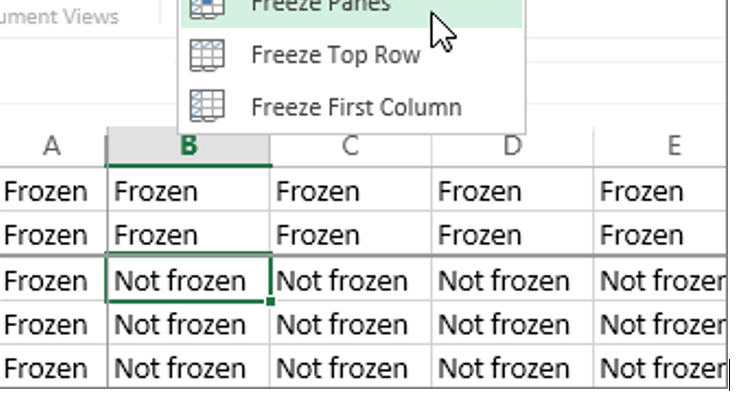This screenshot has width=737, height=394.
Task: Click the second-row Frozen cell in column E
Action: click(x=660, y=234)
